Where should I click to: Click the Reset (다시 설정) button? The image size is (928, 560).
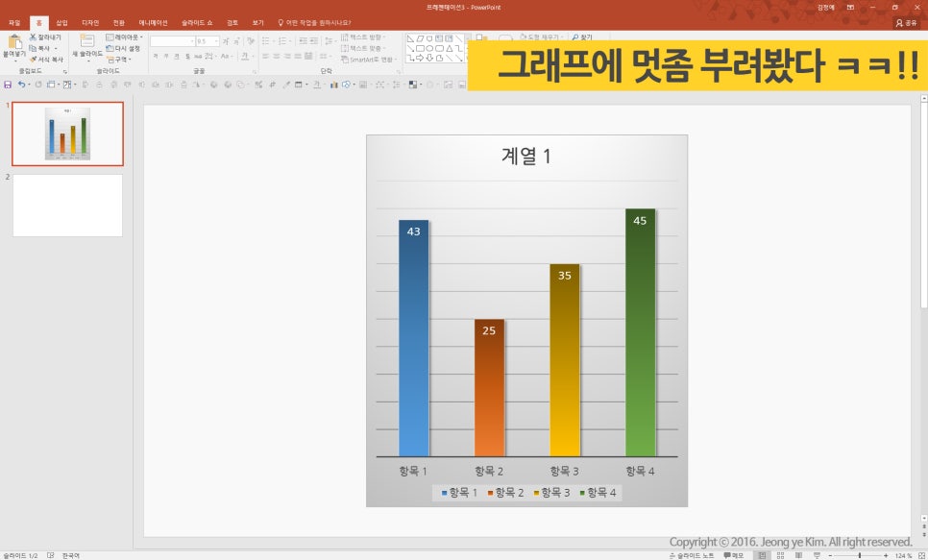click(x=123, y=48)
